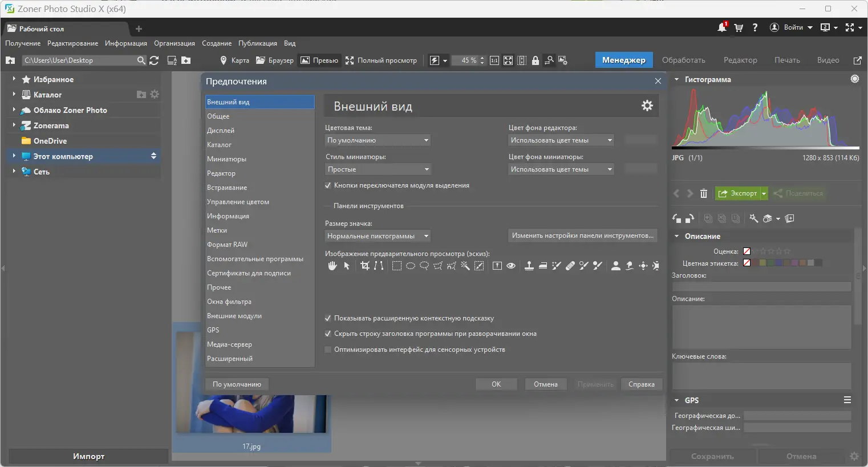Image resolution: width=868 pixels, height=467 pixels.
Task: Open the Размер значка dropdown
Action: (378, 236)
